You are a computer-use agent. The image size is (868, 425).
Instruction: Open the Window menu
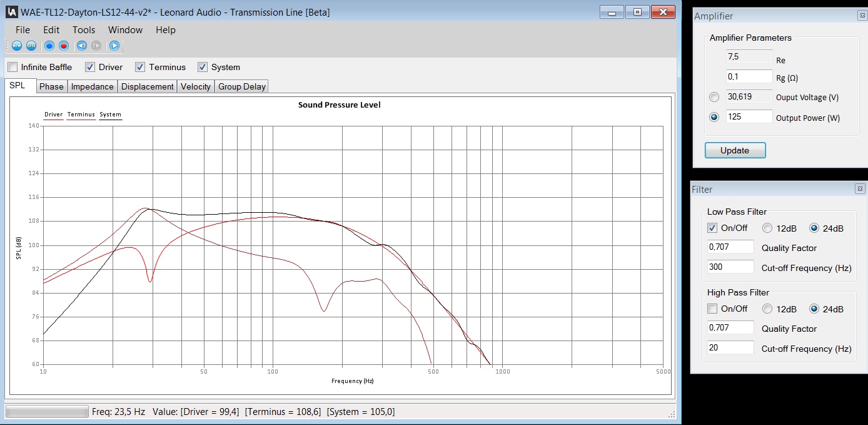pos(125,30)
